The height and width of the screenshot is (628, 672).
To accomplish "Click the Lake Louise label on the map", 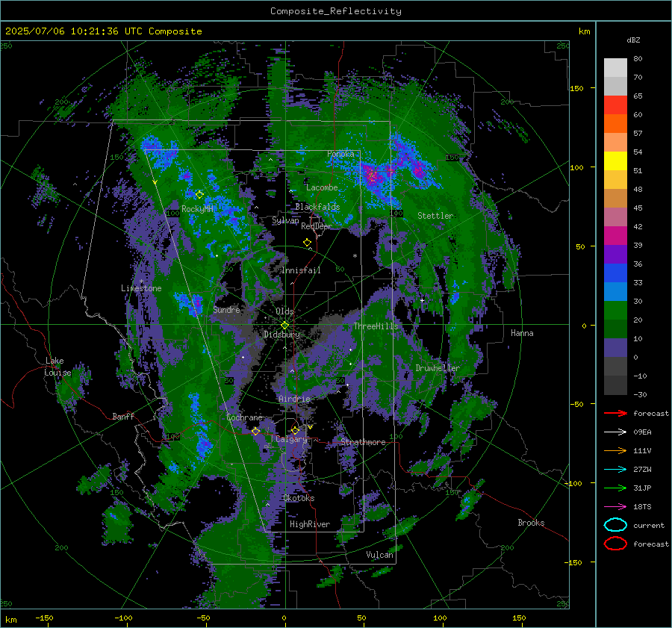I will 57,367.
